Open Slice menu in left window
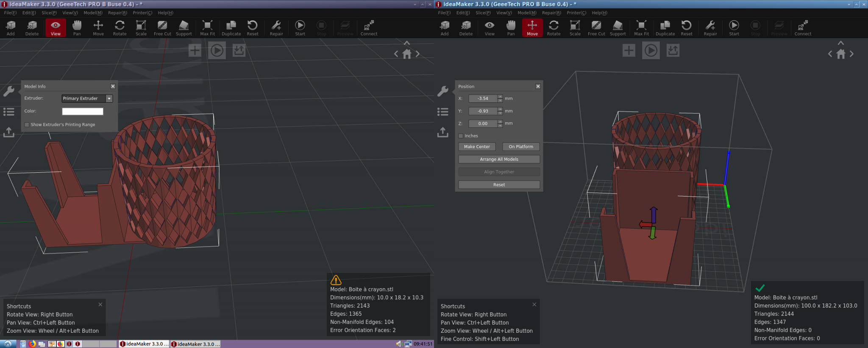 coord(49,13)
